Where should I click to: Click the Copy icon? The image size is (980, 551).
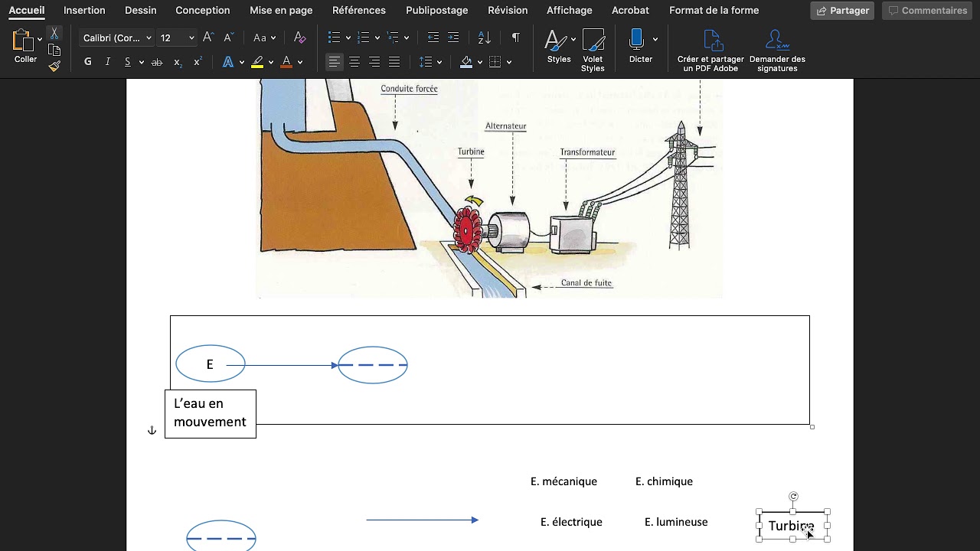[54, 51]
